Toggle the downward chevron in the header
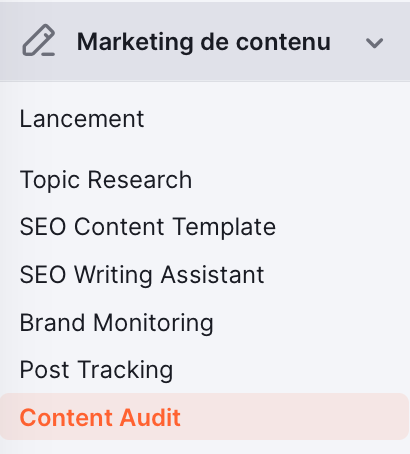The height and width of the screenshot is (454, 410). pyautogui.click(x=374, y=43)
